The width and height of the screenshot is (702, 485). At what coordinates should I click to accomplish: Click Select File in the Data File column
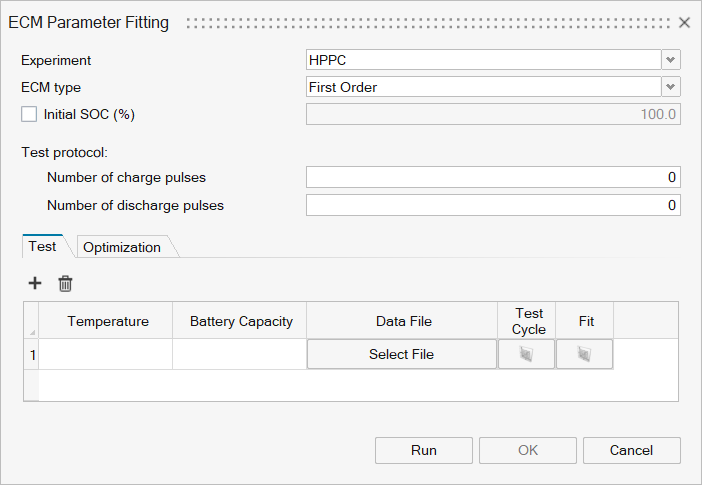click(x=401, y=354)
